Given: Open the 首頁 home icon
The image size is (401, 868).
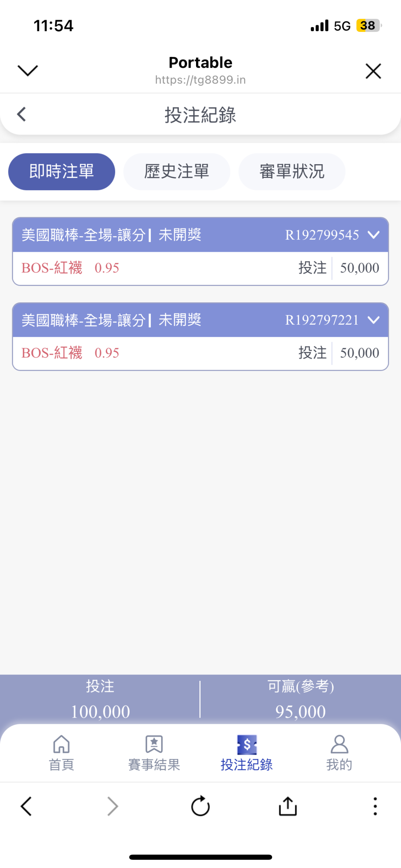Looking at the screenshot, I should 61,745.
